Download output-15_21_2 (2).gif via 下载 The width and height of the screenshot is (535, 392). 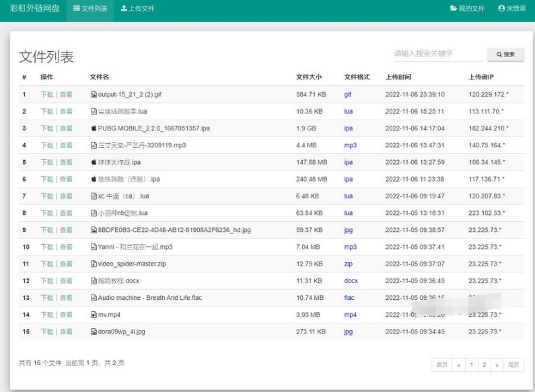click(46, 94)
